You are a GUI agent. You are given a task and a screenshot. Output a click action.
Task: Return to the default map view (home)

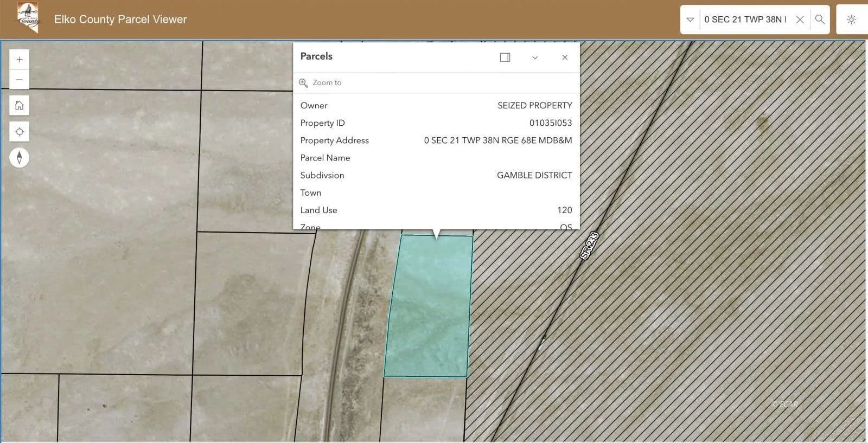tap(20, 105)
